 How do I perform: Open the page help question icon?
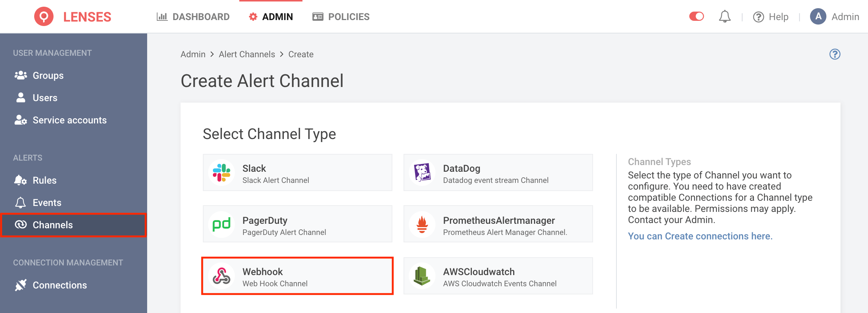pos(835,54)
